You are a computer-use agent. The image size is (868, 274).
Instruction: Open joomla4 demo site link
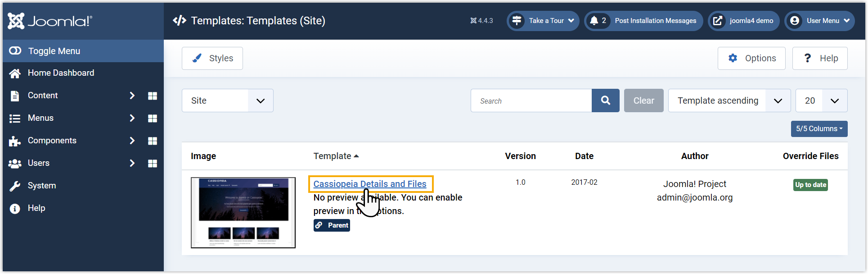743,21
